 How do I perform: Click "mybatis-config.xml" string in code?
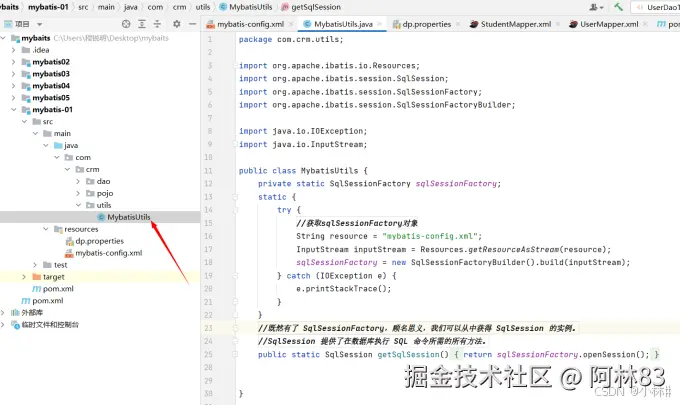coord(430,236)
